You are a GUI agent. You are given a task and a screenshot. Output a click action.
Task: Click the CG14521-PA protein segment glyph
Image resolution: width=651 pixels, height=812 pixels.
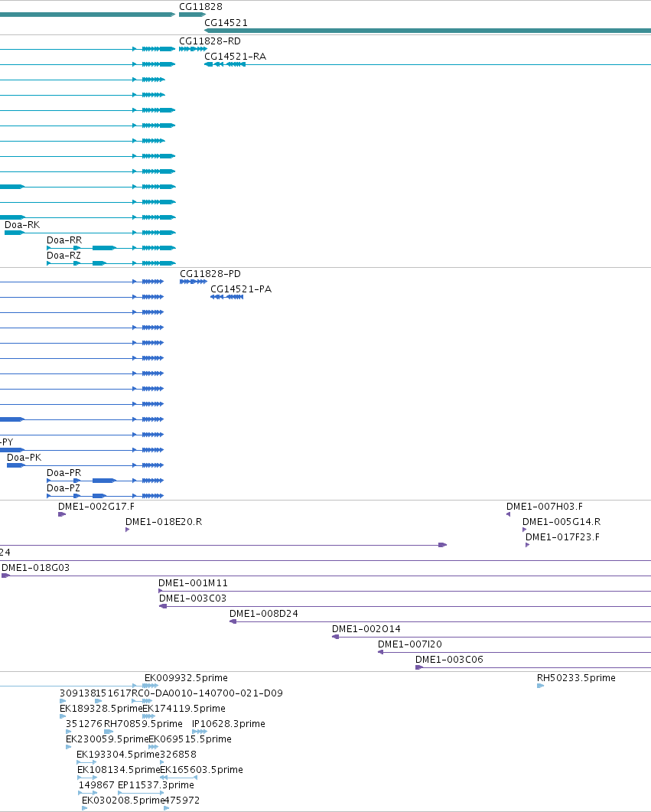(x=226, y=297)
